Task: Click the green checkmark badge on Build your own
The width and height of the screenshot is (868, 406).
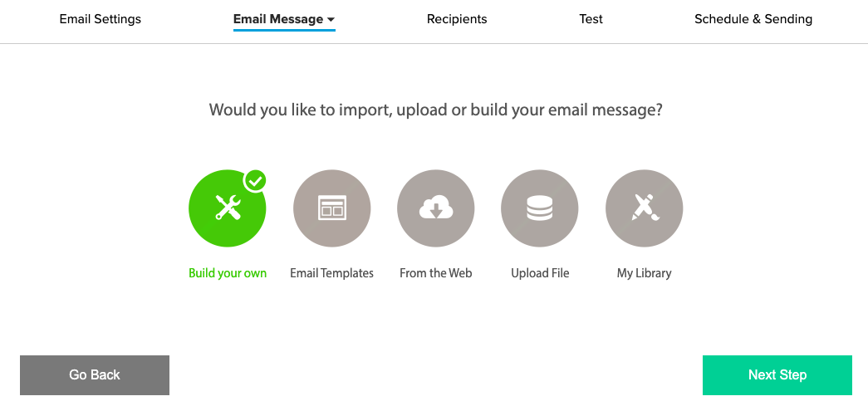Action: click(x=255, y=180)
